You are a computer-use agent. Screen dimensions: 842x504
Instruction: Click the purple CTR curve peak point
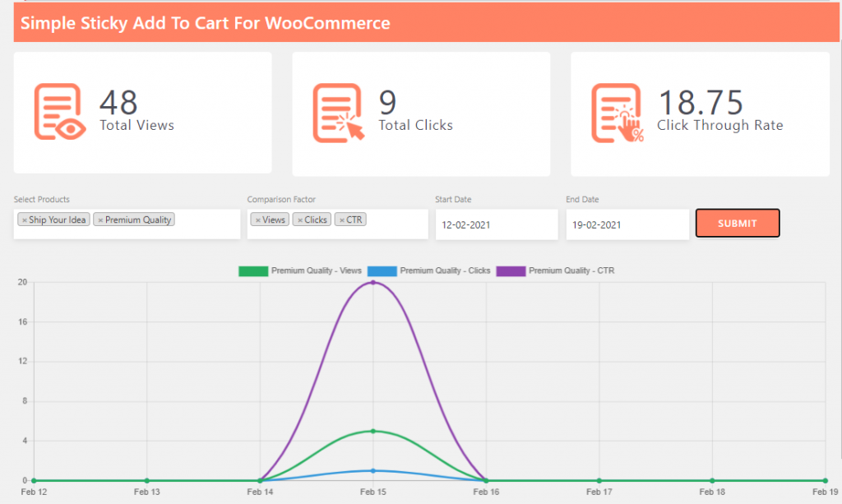coord(374,282)
